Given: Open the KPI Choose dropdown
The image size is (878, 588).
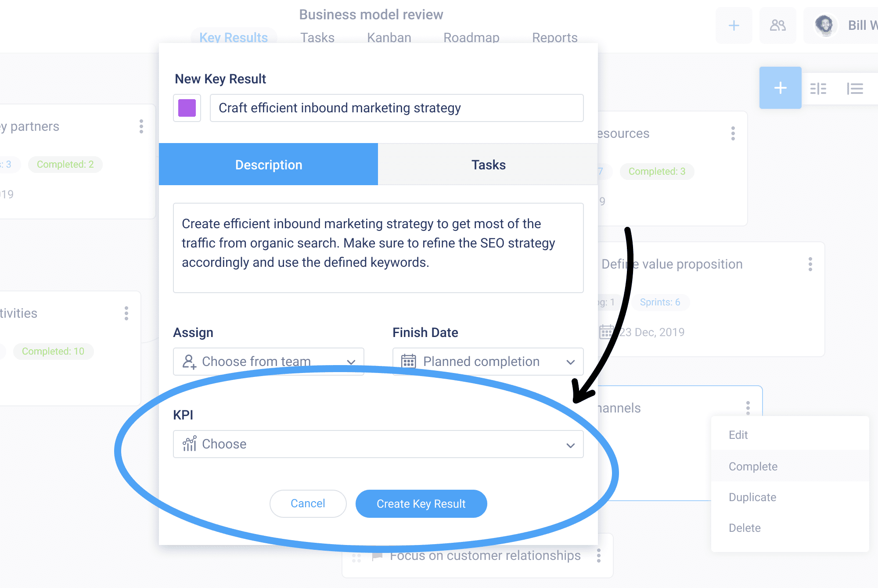Looking at the screenshot, I should click(x=378, y=444).
